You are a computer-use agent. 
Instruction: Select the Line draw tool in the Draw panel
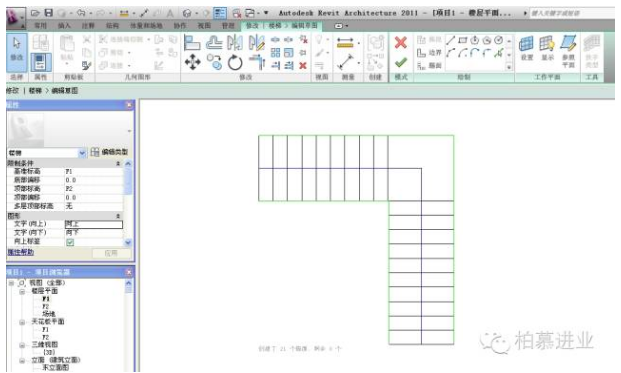[450, 40]
